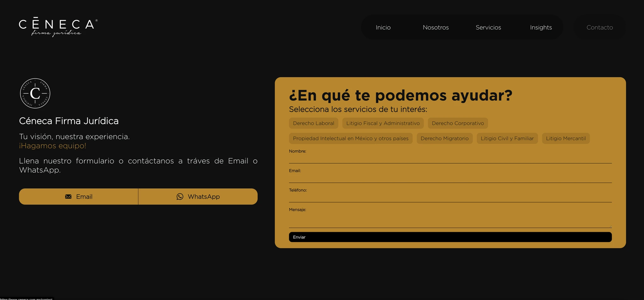Screen dimensions: 644x300
Task: Open the Servicios menu item
Action: (488, 27)
